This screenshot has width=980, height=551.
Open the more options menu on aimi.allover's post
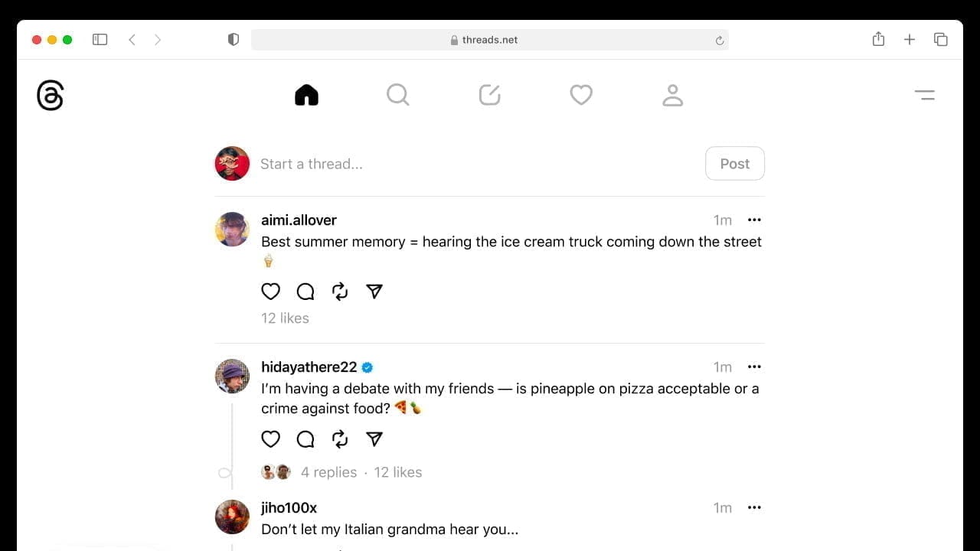click(754, 220)
